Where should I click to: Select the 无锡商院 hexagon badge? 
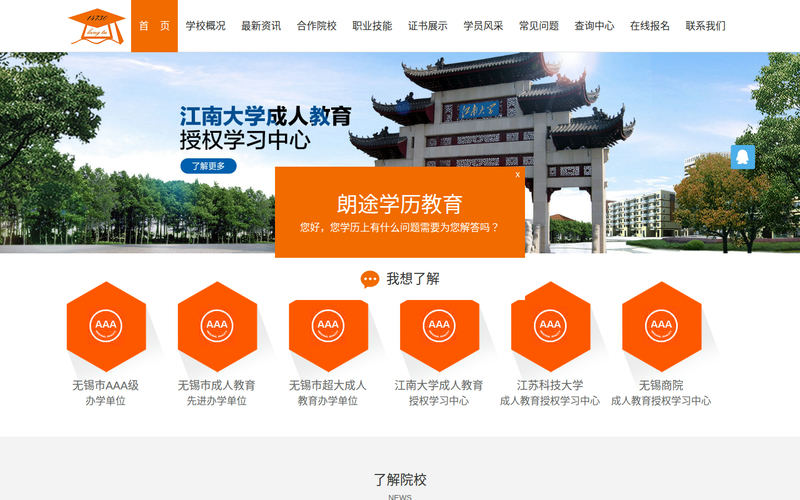pyautogui.click(x=662, y=327)
